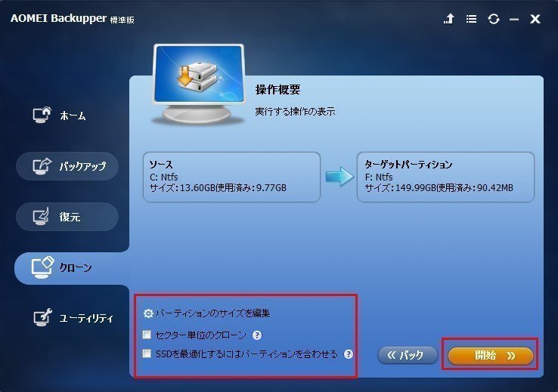This screenshot has width=558, height=392.
Task: Click the upgrade arrow icon in title bar
Action: coord(449,18)
